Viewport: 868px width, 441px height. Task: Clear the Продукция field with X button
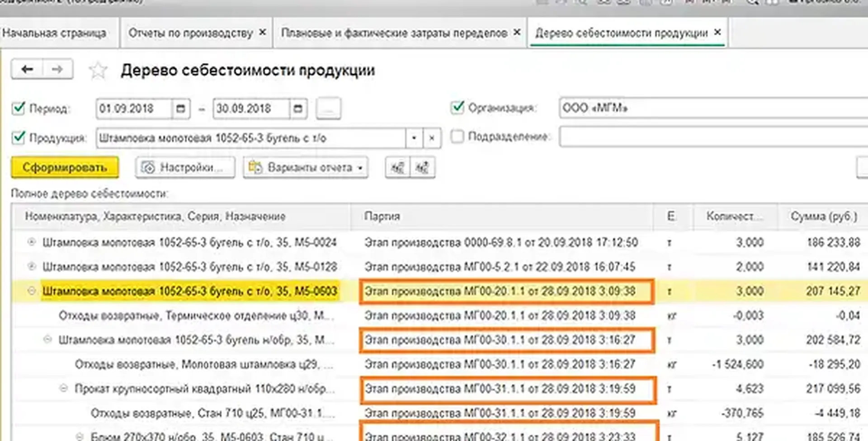(x=432, y=138)
